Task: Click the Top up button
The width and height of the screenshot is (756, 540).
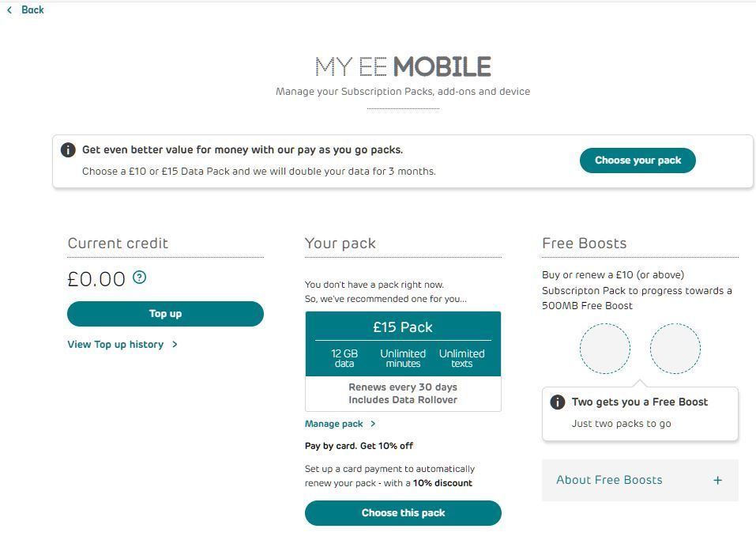Action: coord(165,314)
